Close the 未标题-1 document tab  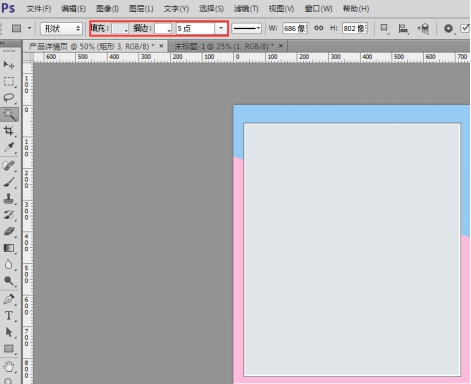(281, 46)
